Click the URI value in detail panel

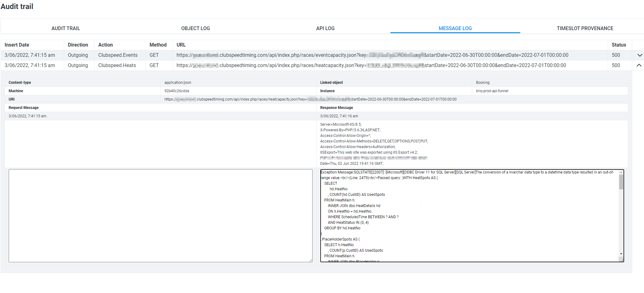[310, 99]
